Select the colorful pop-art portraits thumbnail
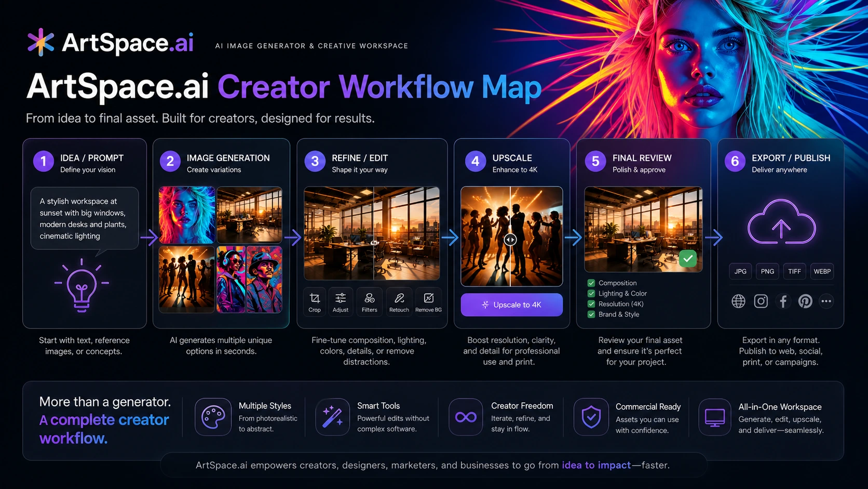Screen dimensions: 868x489 click(x=249, y=279)
